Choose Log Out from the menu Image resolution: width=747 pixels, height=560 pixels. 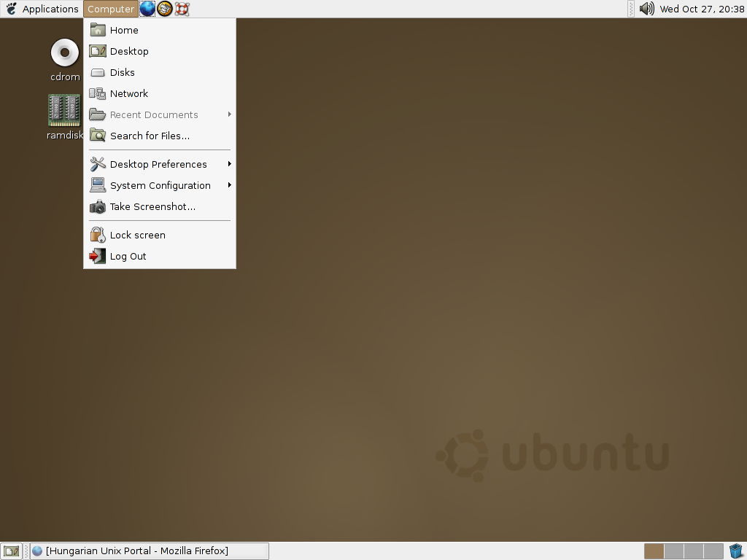pos(160,256)
